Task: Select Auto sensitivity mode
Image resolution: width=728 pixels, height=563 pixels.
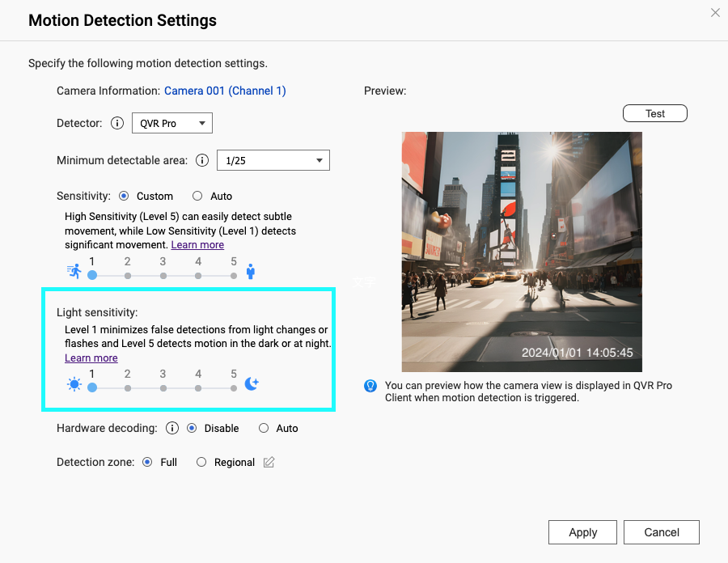Action: [197, 196]
